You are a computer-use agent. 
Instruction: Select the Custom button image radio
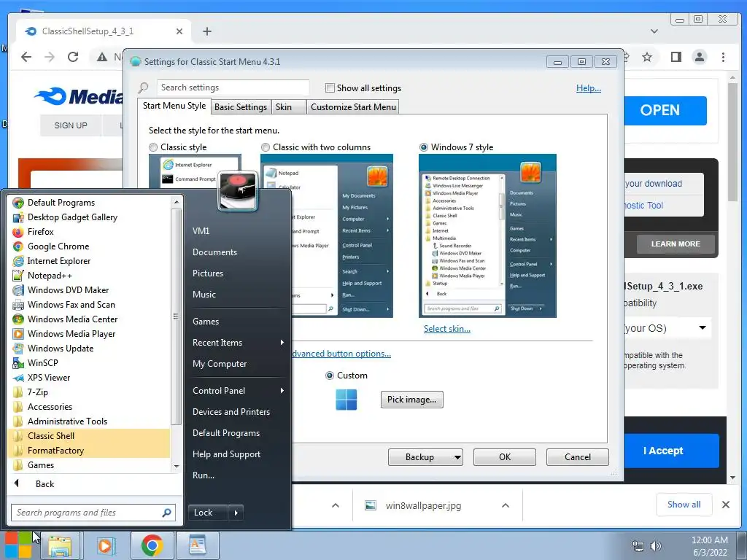tap(329, 376)
